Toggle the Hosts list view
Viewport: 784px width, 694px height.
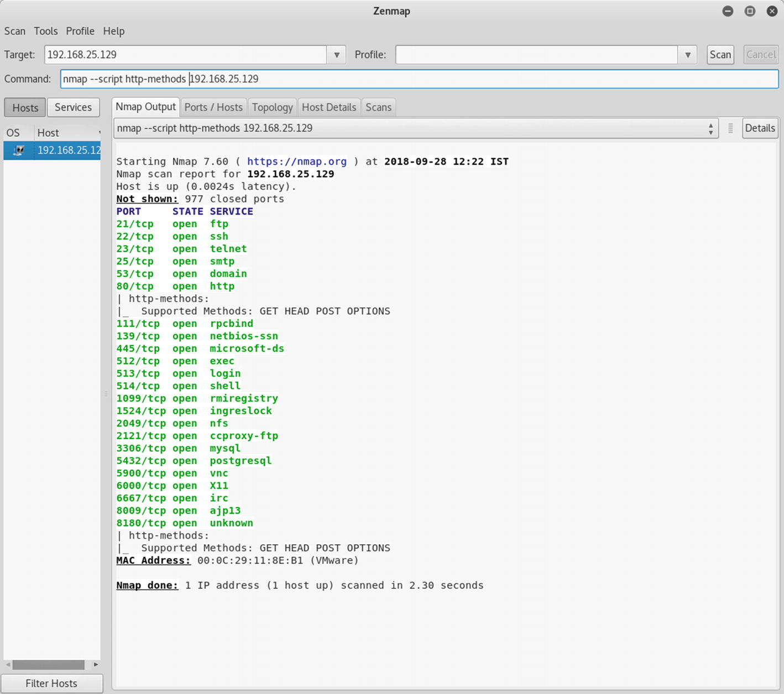pos(25,107)
